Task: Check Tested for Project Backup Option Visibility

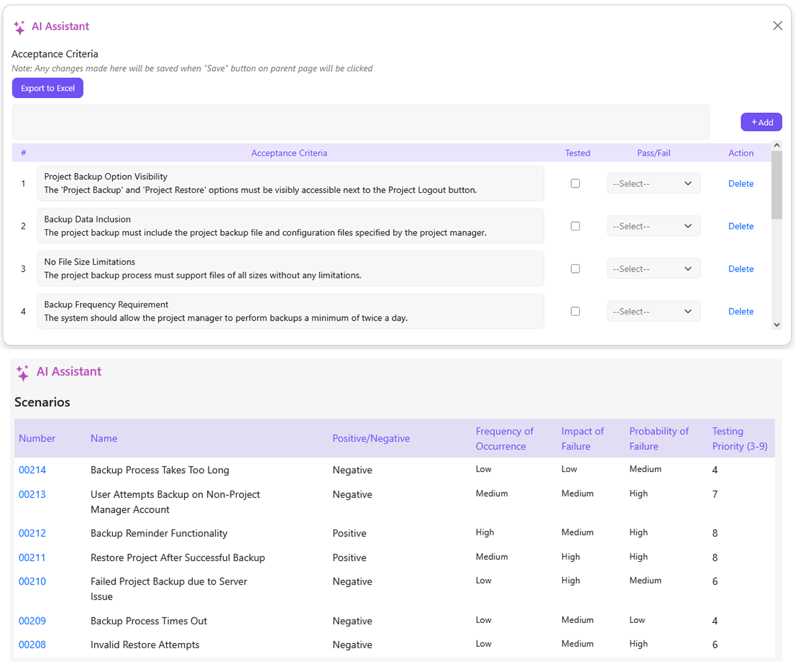Action: [575, 183]
